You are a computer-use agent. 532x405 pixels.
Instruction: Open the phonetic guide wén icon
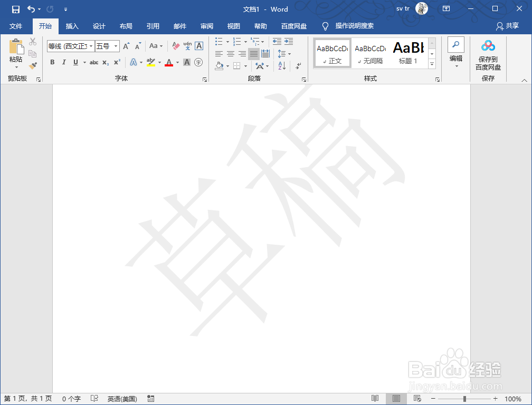pyautogui.click(x=187, y=46)
